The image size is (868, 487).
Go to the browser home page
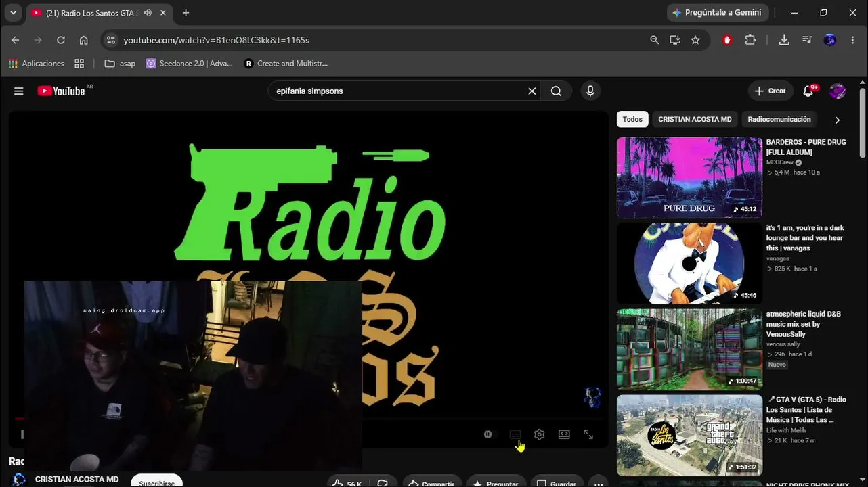(x=84, y=40)
